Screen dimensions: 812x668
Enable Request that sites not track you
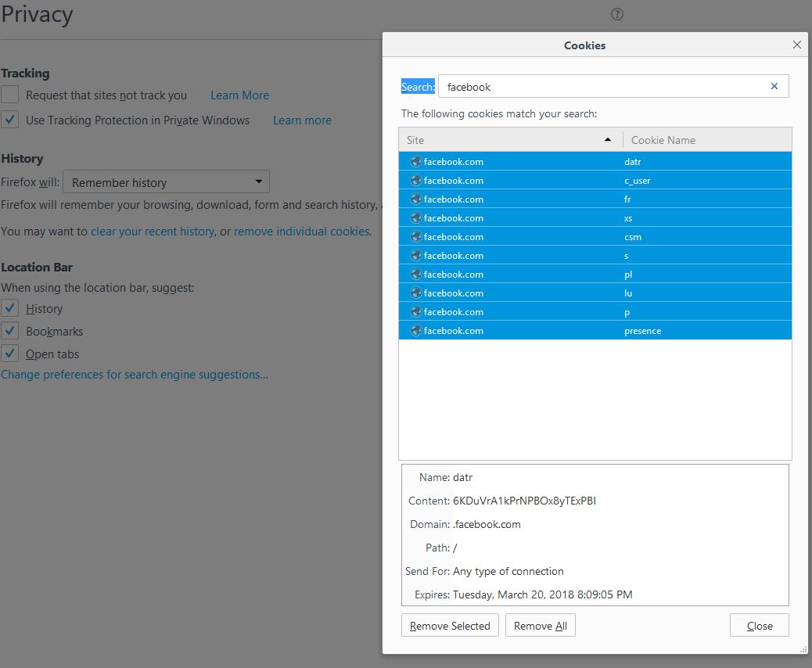coord(10,95)
